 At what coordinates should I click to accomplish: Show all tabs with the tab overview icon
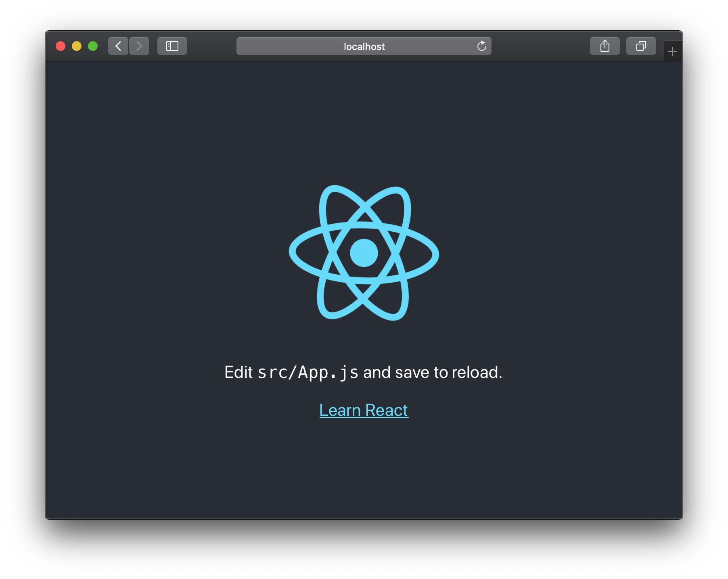[640, 46]
